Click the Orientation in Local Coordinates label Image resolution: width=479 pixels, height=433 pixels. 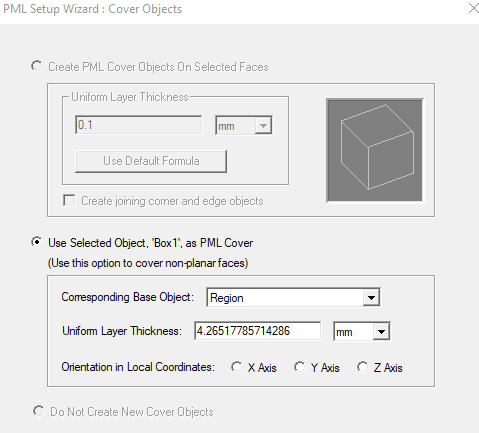(138, 367)
